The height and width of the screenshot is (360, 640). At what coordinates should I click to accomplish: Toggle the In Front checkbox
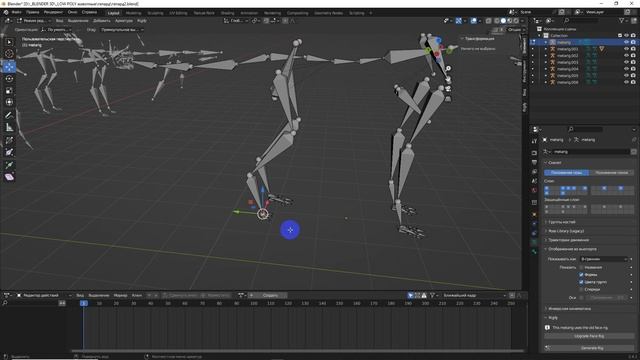(x=581, y=289)
